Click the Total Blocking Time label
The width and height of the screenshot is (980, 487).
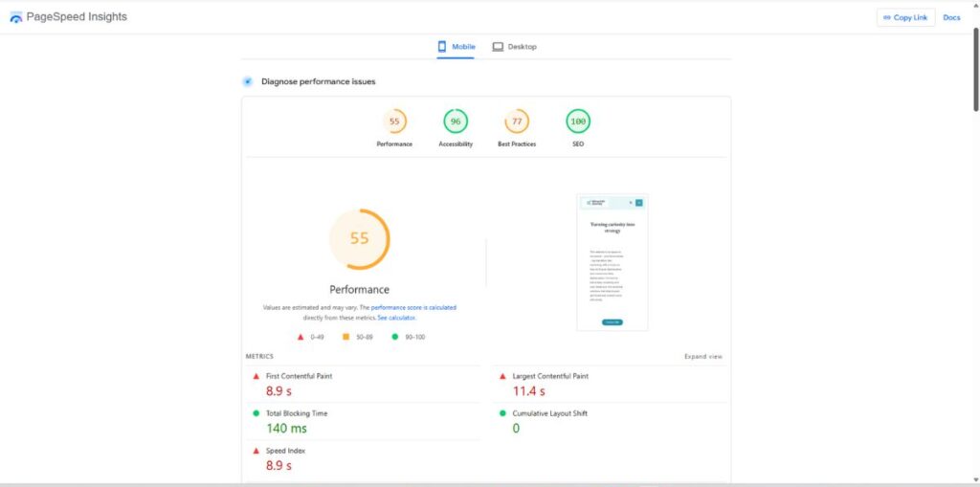tap(297, 413)
